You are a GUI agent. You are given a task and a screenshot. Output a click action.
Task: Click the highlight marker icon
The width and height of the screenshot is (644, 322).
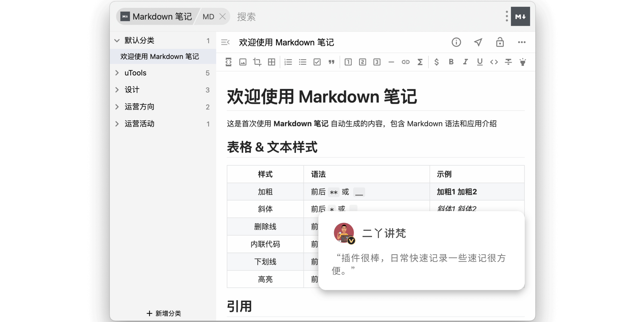click(x=523, y=62)
